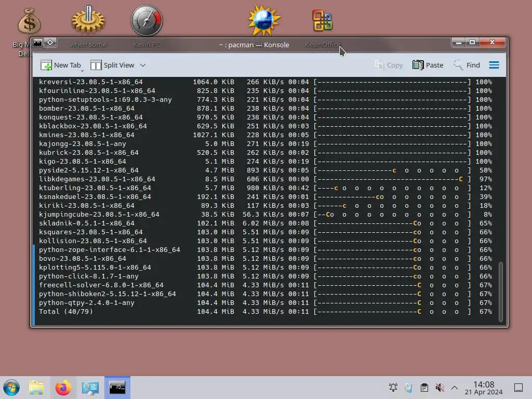Open the Find search tool
The width and height of the screenshot is (532, 399).
click(467, 65)
